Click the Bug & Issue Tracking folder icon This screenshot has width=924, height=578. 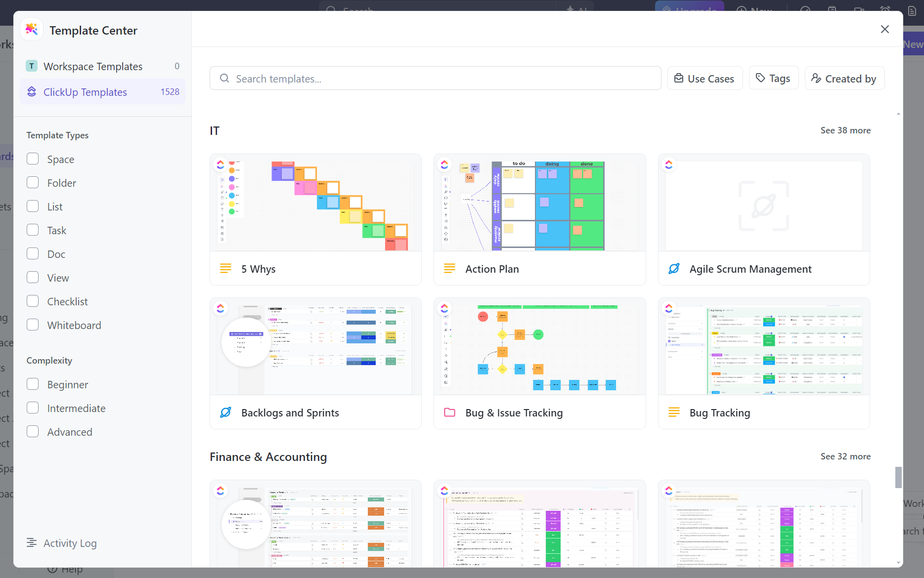pyautogui.click(x=449, y=413)
